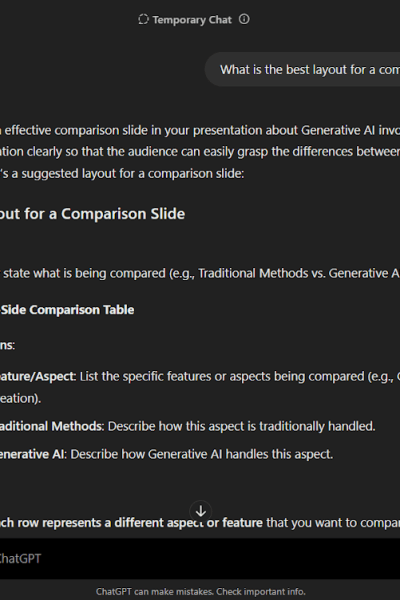Select the Temporary Chat title label
The image size is (400, 600).
click(192, 20)
